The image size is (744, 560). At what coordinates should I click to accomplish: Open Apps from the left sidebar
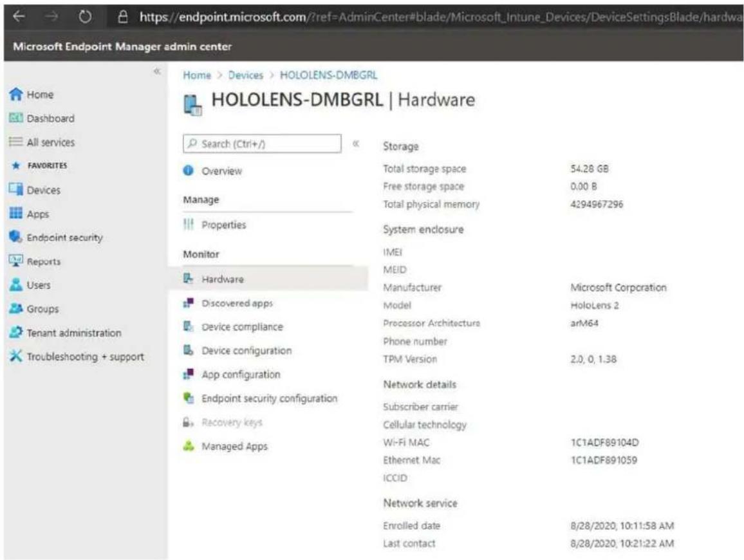[38, 214]
